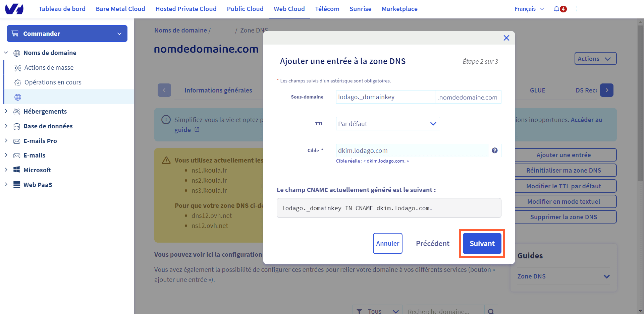Open the TTL Par défaut dropdown
Image resolution: width=644 pixels, height=314 pixels.
point(388,124)
